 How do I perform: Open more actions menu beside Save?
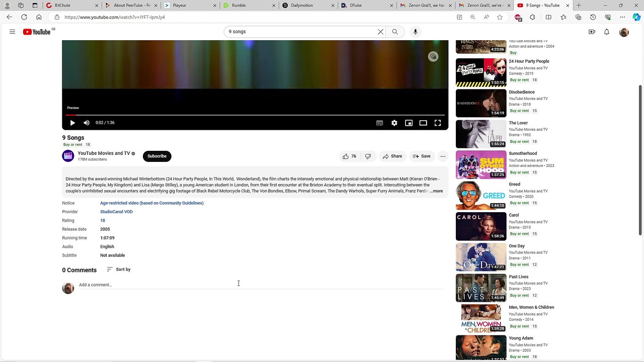pyautogui.click(x=443, y=156)
